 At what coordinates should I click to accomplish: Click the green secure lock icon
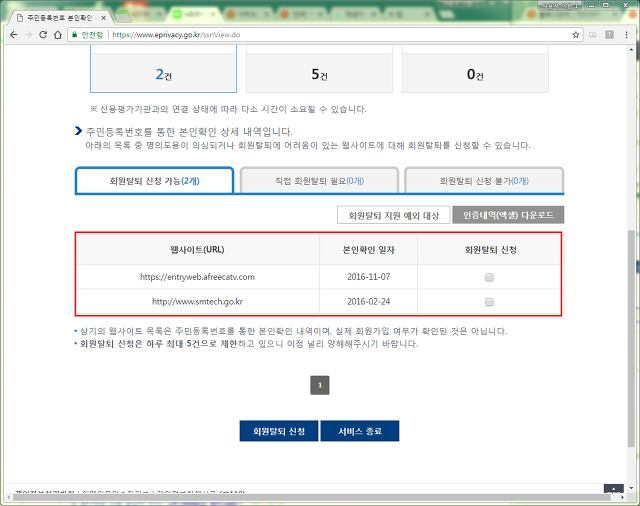click(74, 35)
